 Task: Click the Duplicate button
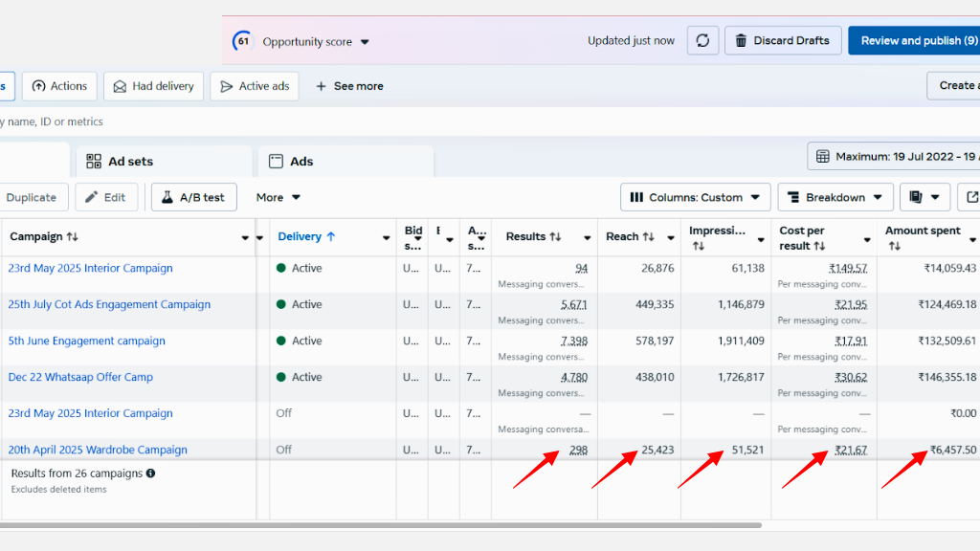pyautogui.click(x=32, y=197)
